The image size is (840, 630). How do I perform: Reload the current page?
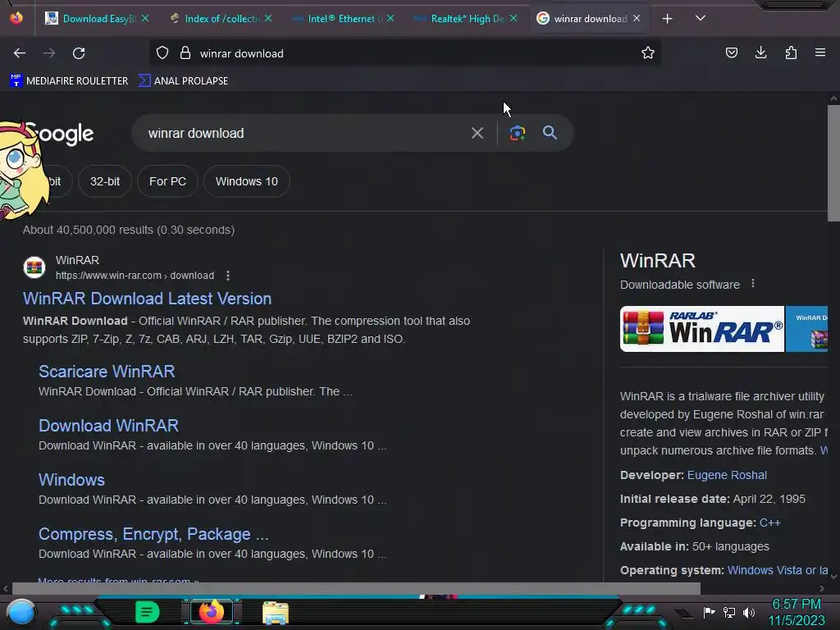[x=79, y=53]
